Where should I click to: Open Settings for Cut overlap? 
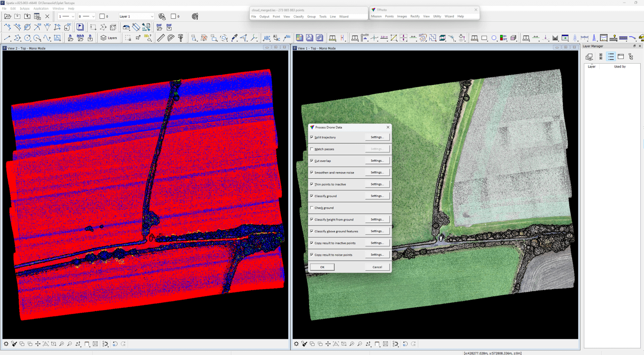coord(377,161)
